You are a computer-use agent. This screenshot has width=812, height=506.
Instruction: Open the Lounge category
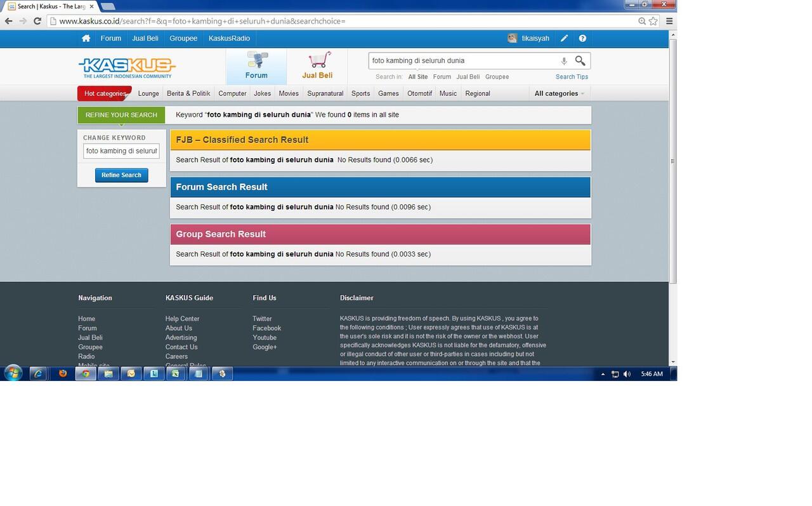coord(148,93)
